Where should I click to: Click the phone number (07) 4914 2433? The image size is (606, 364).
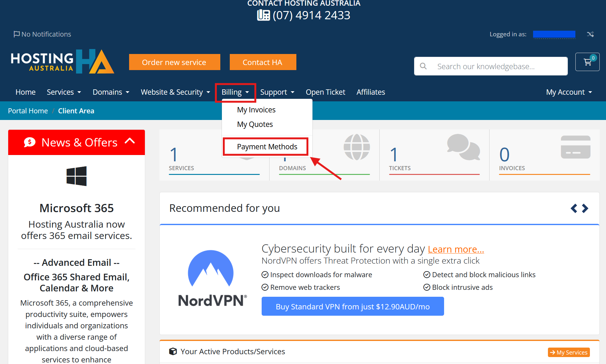[x=312, y=15]
